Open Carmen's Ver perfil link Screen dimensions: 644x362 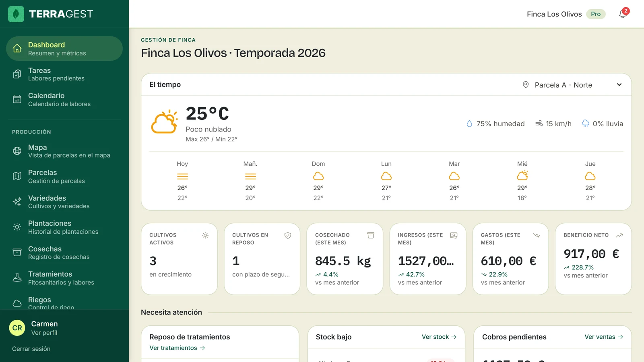(x=44, y=333)
